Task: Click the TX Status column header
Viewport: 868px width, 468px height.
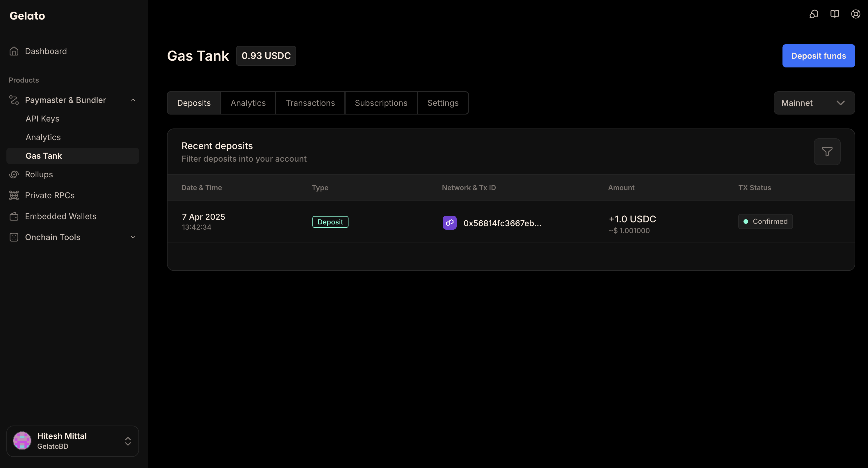Action: [755, 187]
